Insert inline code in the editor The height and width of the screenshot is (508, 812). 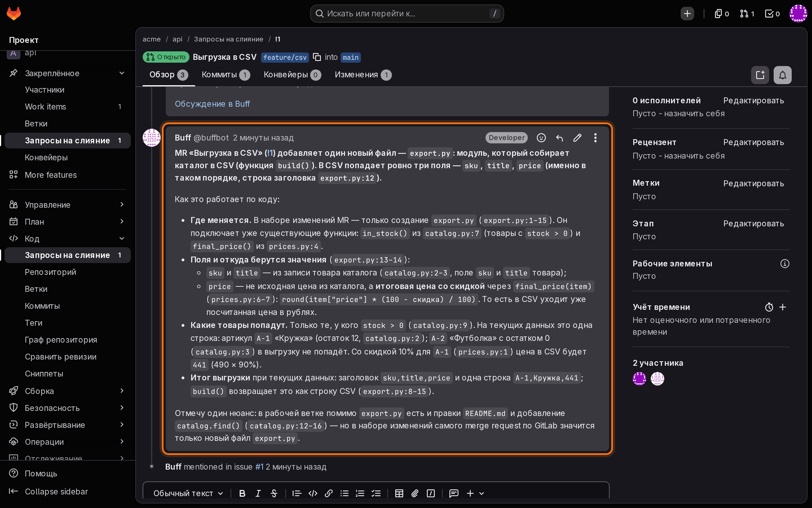[313, 493]
